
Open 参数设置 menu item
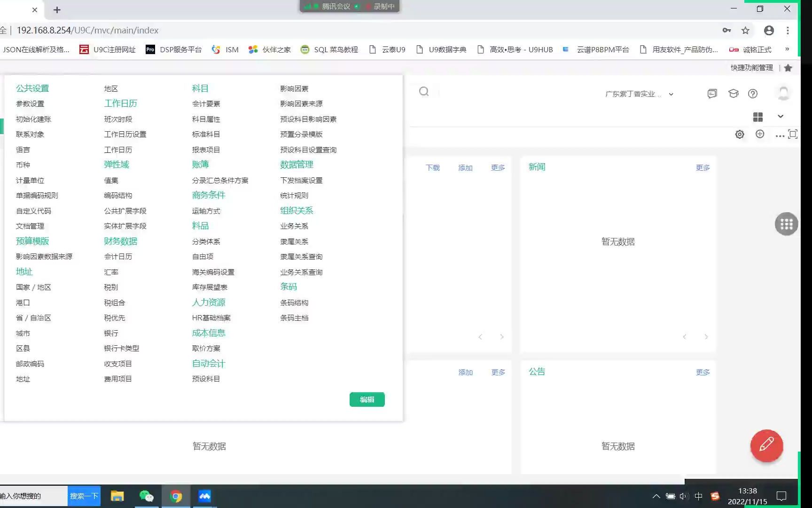click(30, 104)
